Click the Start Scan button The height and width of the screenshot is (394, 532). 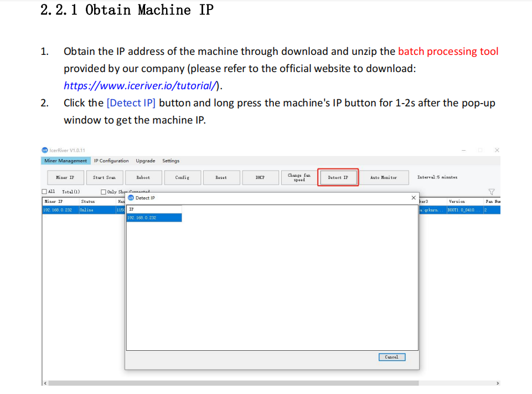coord(104,177)
